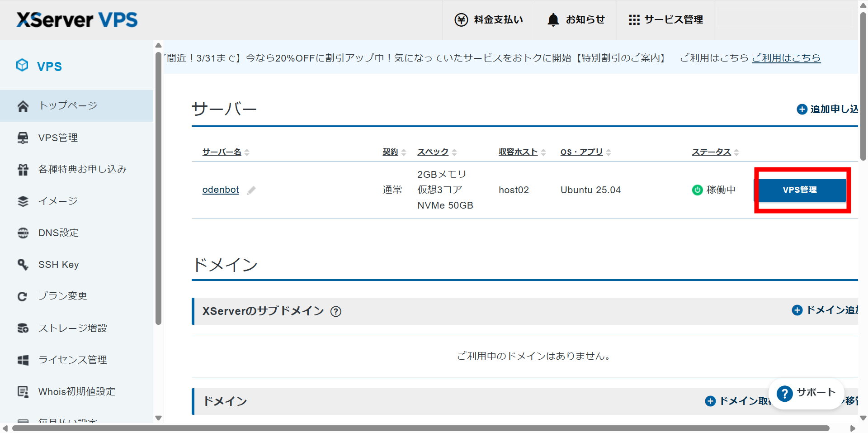This screenshot has width=868, height=433.
Task: Open the お知らせ bell notifications
Action: tap(576, 20)
